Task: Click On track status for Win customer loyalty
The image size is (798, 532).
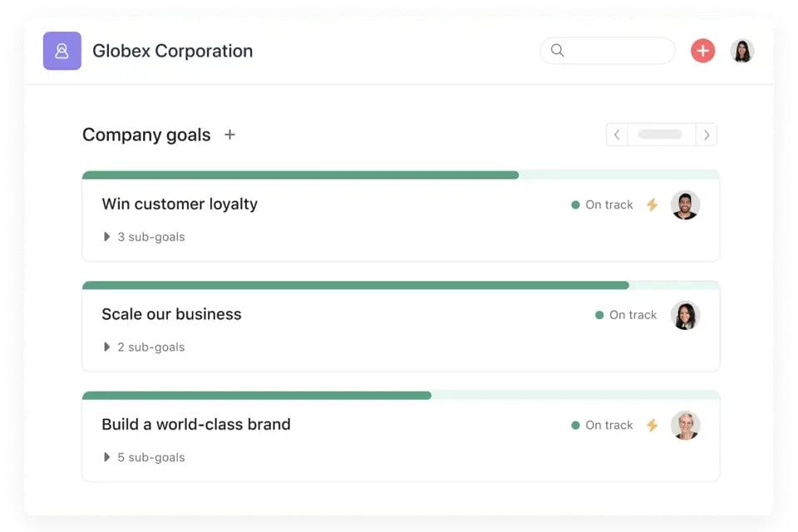Action: [602, 204]
